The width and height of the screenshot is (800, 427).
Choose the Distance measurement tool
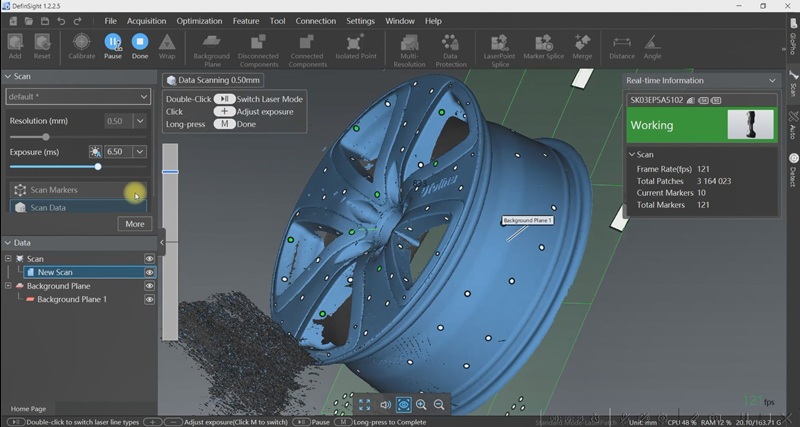(x=621, y=43)
